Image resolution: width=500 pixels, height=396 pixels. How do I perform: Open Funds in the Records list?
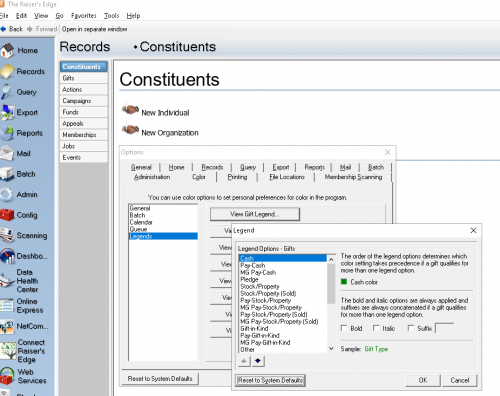click(x=84, y=112)
